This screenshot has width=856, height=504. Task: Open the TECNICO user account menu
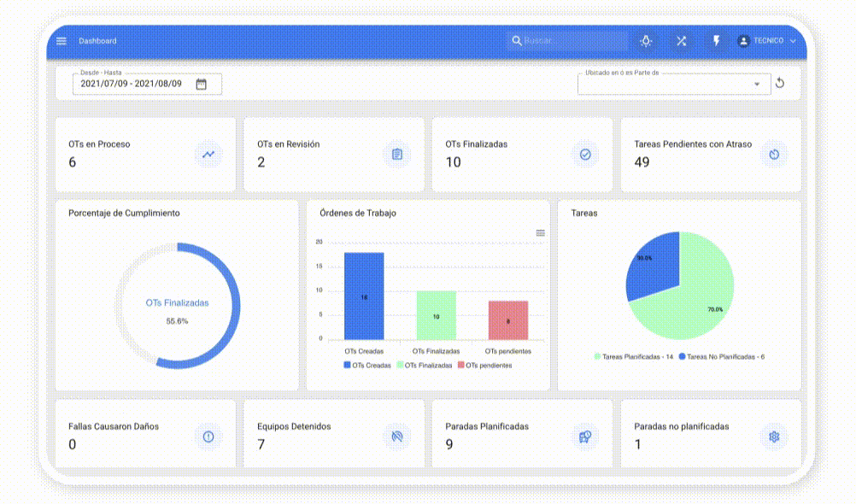coord(767,41)
